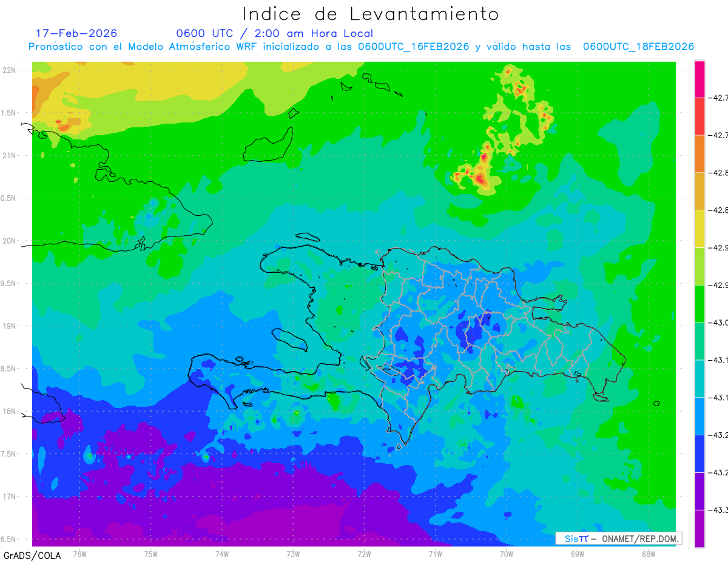728x562 pixels.
Task: Select the yellow swatch in the color bar
Action: click(699, 229)
